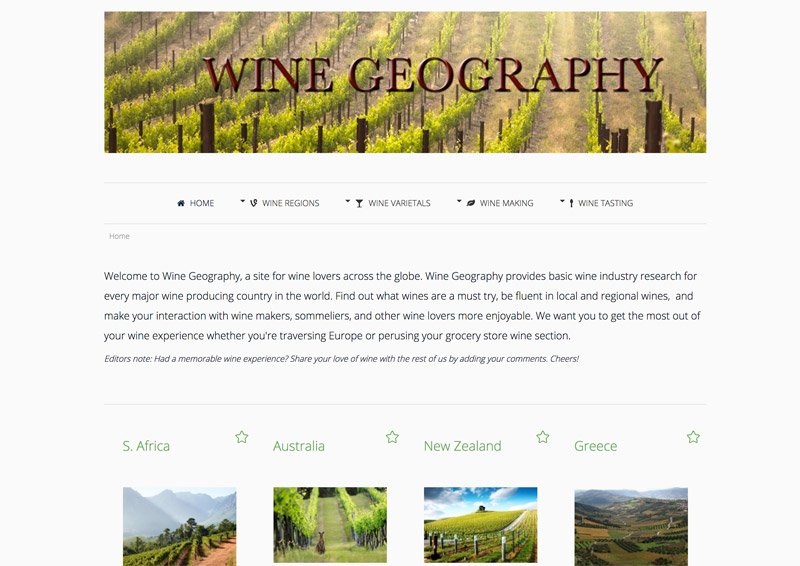Toggle the favorite star for New Zealand

(x=543, y=437)
